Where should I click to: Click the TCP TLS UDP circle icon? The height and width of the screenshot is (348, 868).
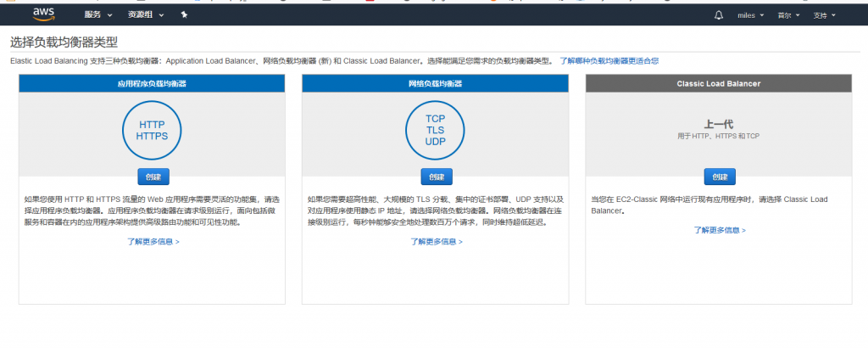coord(435,130)
